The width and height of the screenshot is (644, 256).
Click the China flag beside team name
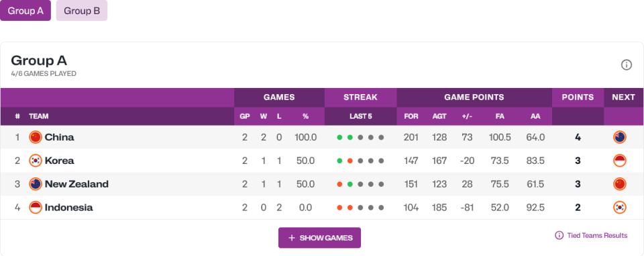tap(36, 137)
